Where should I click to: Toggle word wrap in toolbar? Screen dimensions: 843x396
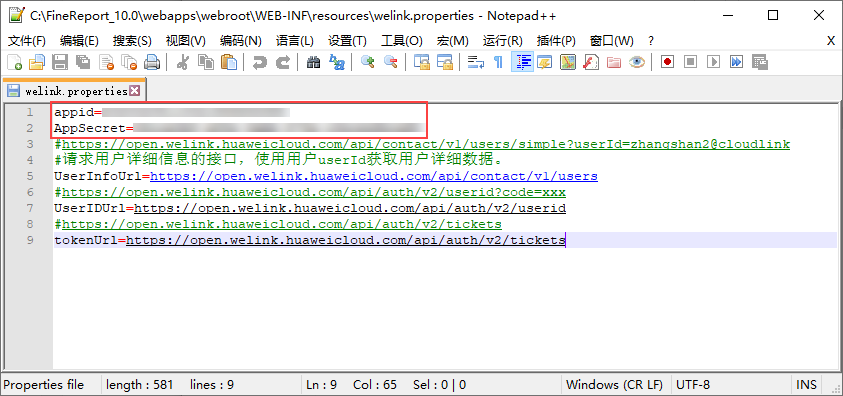tap(475, 62)
